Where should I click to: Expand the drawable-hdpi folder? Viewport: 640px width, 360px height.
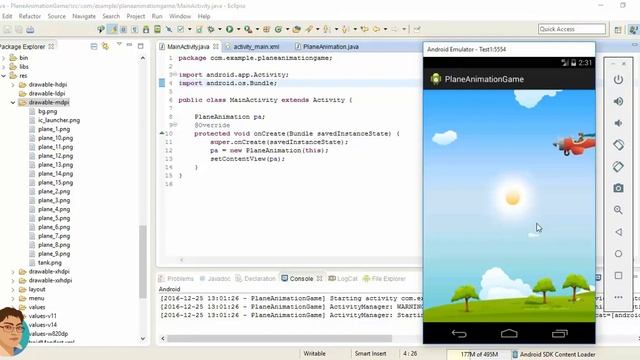(x=13, y=85)
